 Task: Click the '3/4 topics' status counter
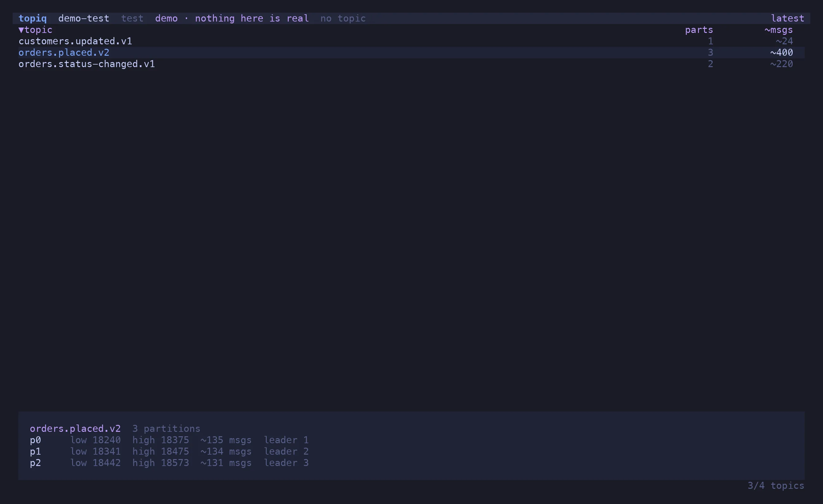pyautogui.click(x=776, y=486)
